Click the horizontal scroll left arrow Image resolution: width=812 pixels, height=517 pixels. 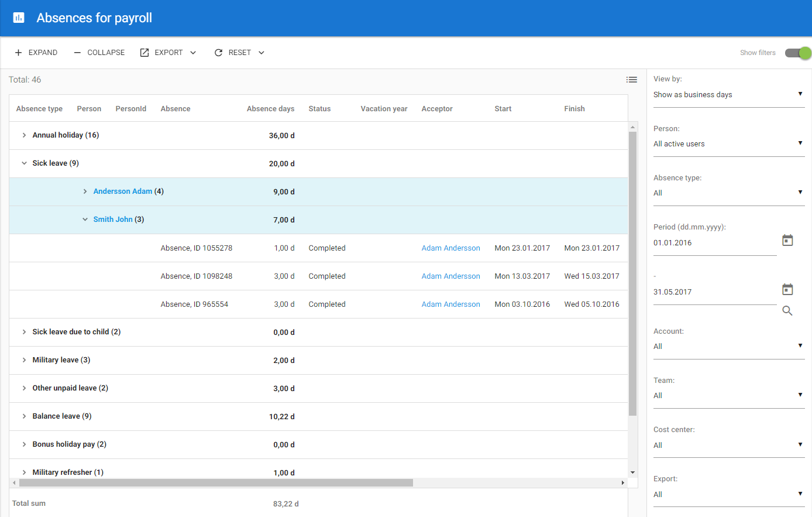tap(14, 483)
